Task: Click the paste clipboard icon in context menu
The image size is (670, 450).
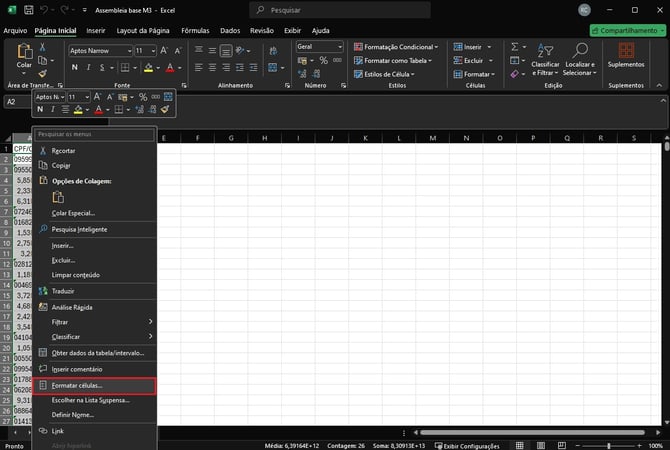Action: click(x=57, y=197)
